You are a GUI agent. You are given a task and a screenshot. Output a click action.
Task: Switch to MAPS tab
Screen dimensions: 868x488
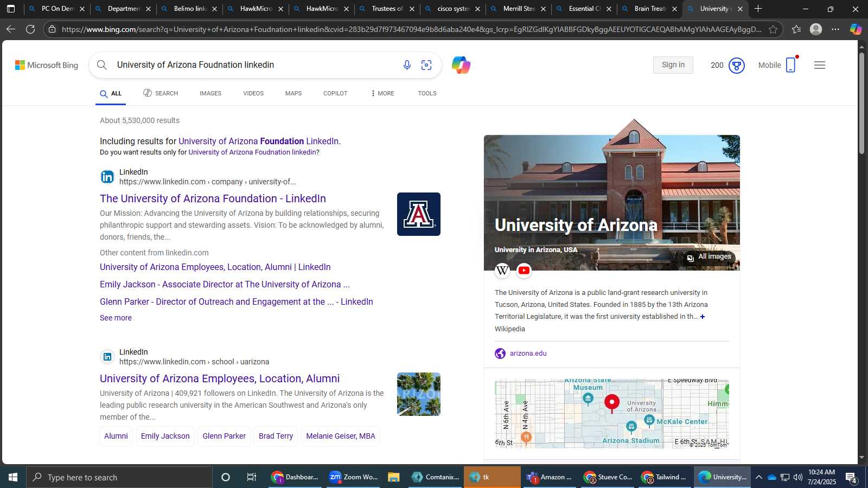pos(293,93)
